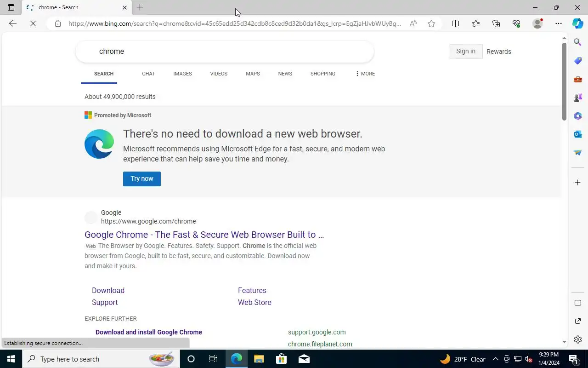This screenshot has width=588, height=368.
Task: Switch to the VIDEOS tab
Action: click(x=219, y=74)
